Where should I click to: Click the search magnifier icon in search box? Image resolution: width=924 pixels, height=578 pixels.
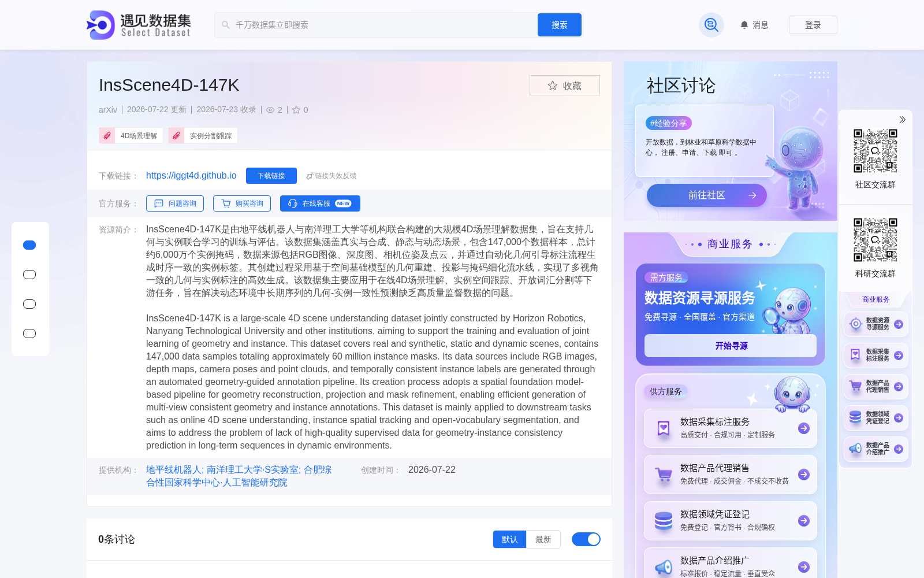226,25
